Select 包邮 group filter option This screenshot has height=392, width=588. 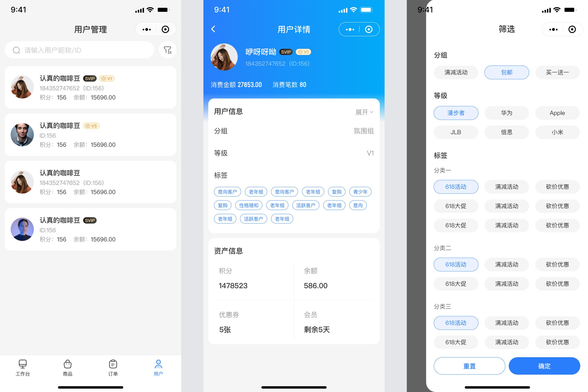coord(506,72)
